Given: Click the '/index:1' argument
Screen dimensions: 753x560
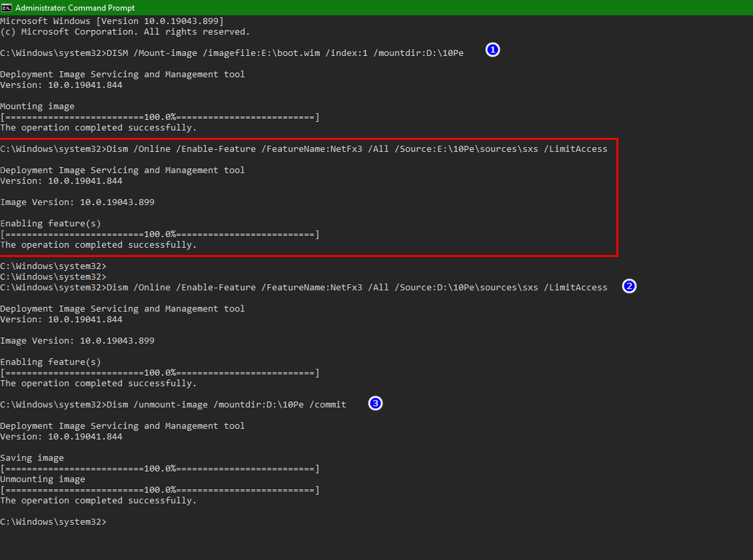Looking at the screenshot, I should coord(346,53).
